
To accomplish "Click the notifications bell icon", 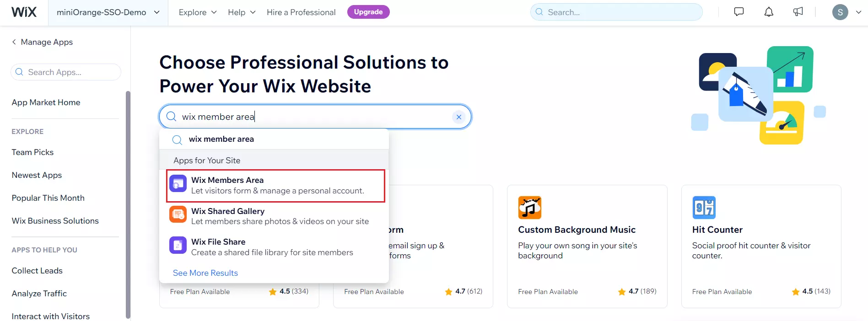I will point(768,11).
